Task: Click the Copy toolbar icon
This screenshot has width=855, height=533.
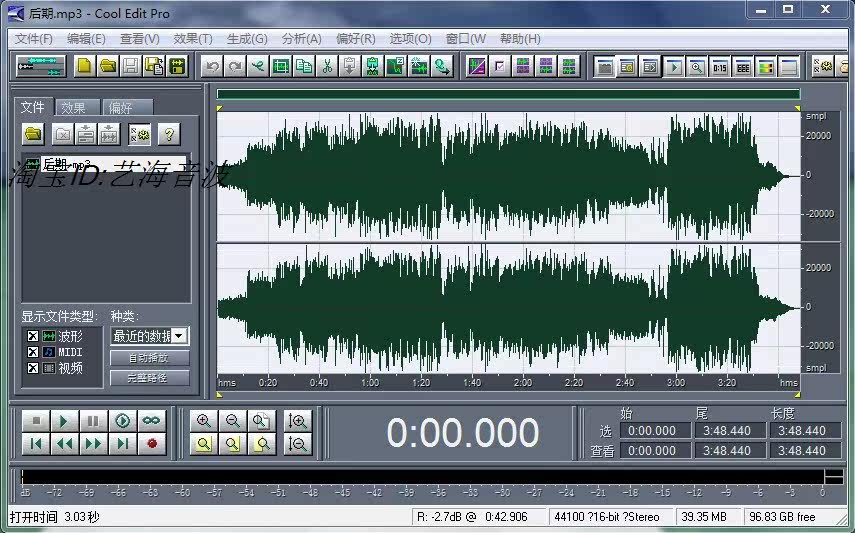Action: tap(304, 67)
